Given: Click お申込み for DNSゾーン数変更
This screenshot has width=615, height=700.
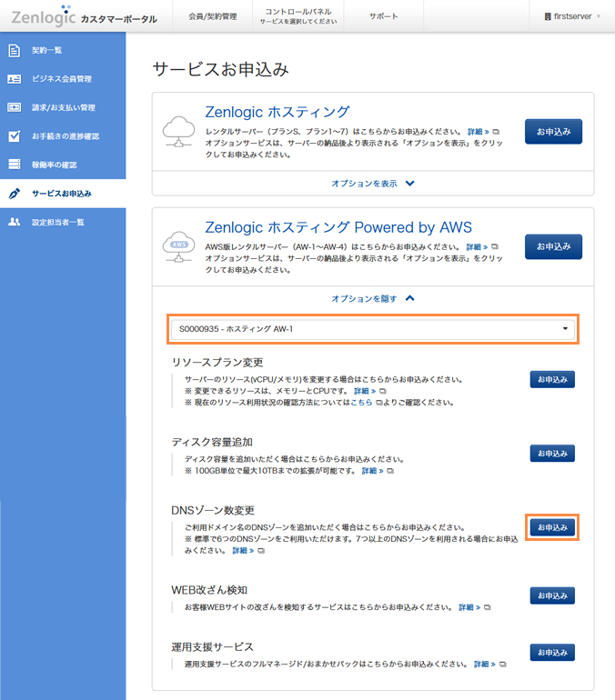Looking at the screenshot, I should tap(552, 527).
